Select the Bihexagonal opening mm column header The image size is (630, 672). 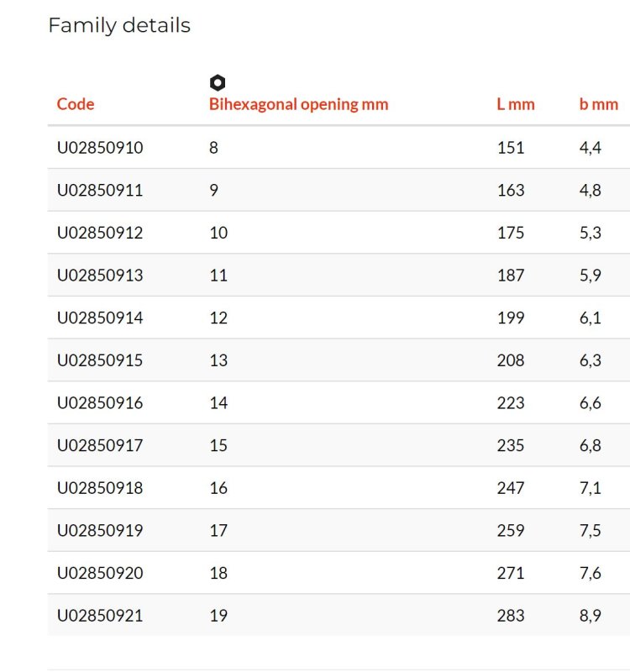pyautogui.click(x=299, y=104)
